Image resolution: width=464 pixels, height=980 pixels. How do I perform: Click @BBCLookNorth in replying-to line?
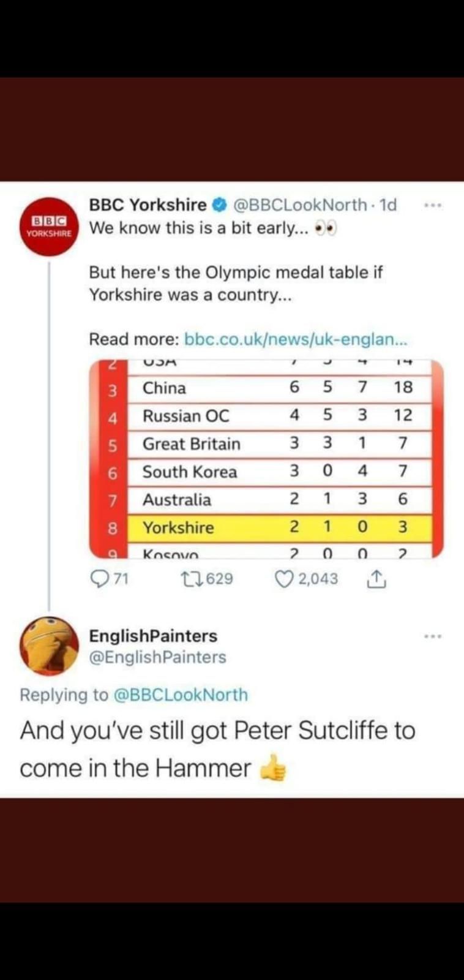181,695
